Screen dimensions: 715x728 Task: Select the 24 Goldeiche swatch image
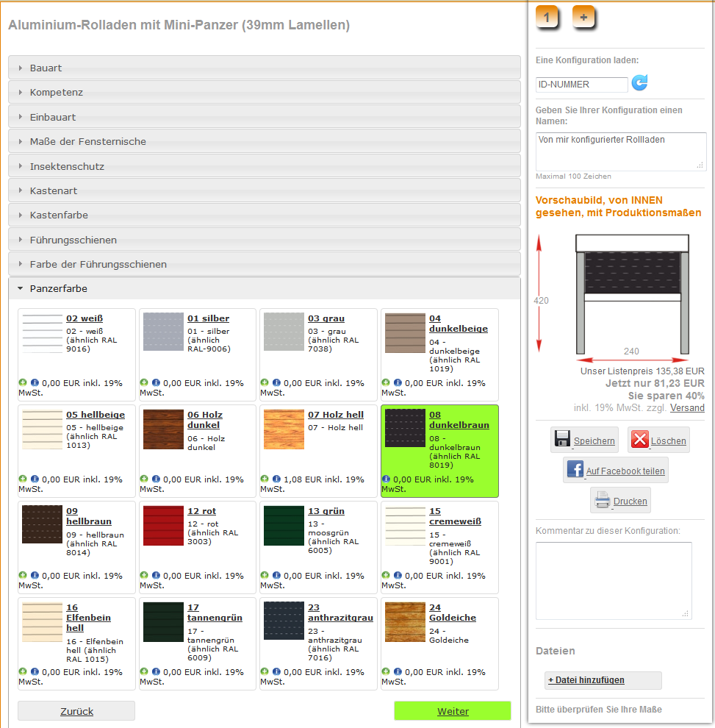pos(405,622)
